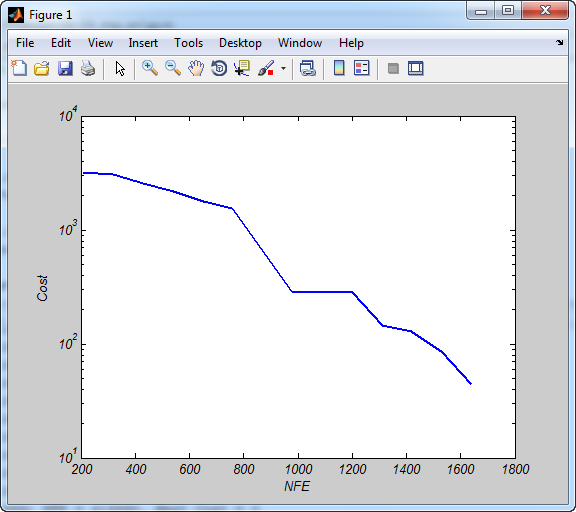Select the Rotate 3D tool
The height and width of the screenshot is (512, 576).
219,68
